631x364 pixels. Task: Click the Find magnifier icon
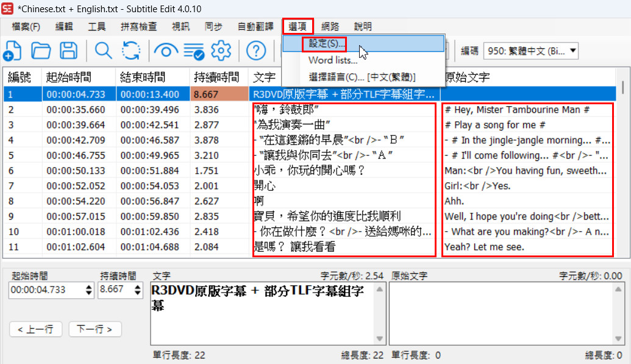tap(104, 50)
